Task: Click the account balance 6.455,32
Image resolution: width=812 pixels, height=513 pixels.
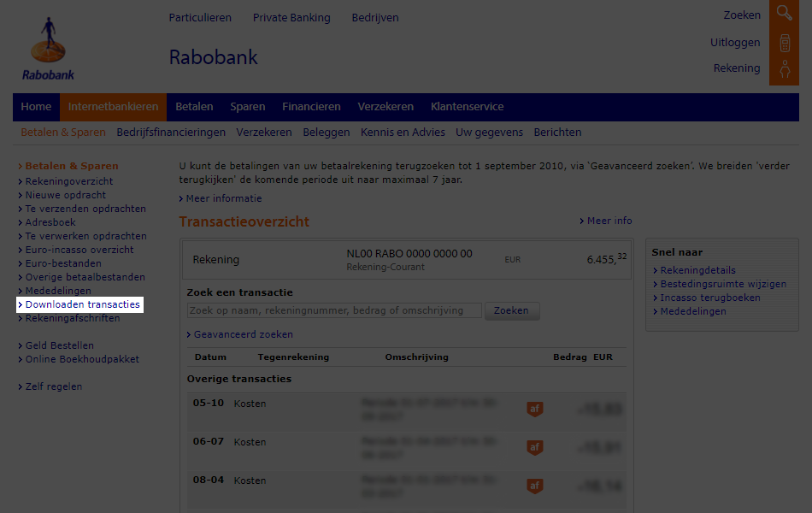Action: tap(606, 258)
